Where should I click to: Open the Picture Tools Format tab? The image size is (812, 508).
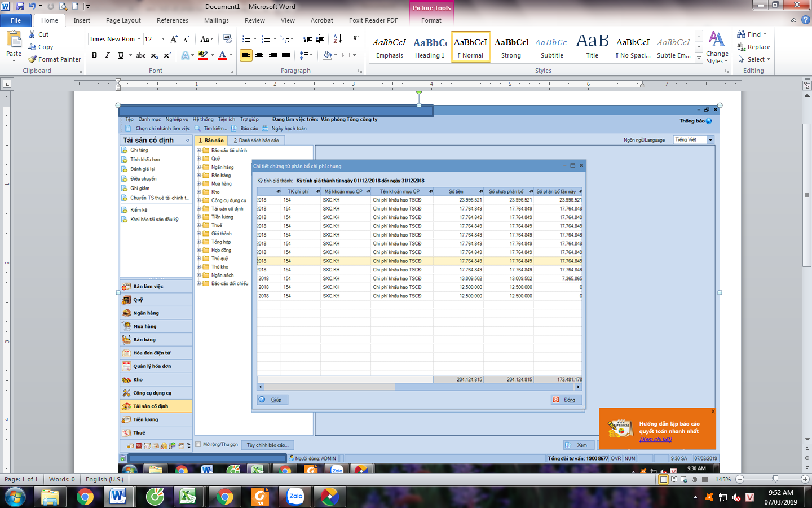(431, 20)
